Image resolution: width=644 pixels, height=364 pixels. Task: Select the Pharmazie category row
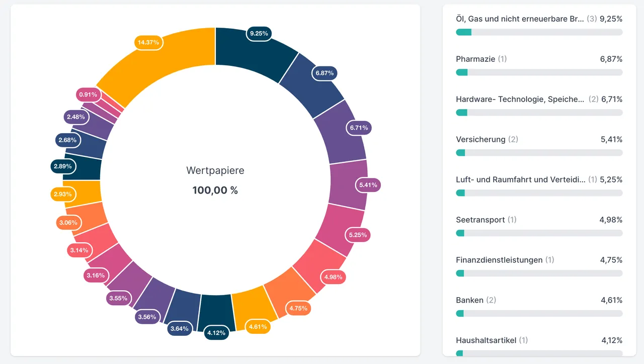(539, 65)
